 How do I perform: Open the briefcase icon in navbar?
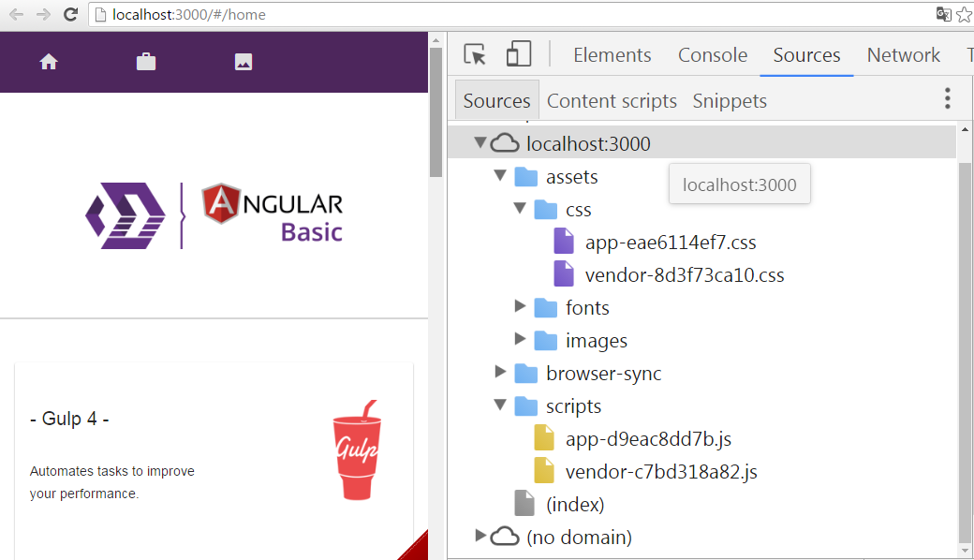(146, 62)
